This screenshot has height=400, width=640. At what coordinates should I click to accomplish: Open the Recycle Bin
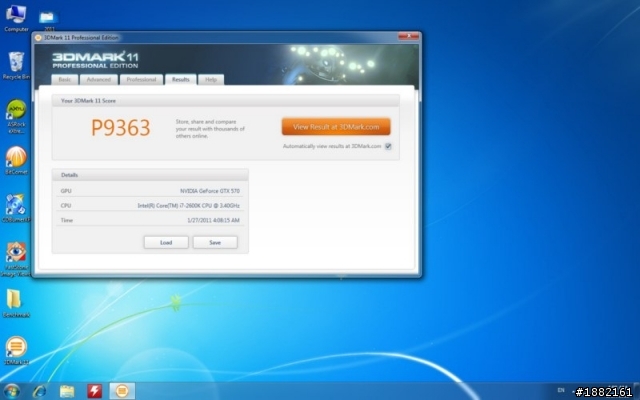[16, 65]
